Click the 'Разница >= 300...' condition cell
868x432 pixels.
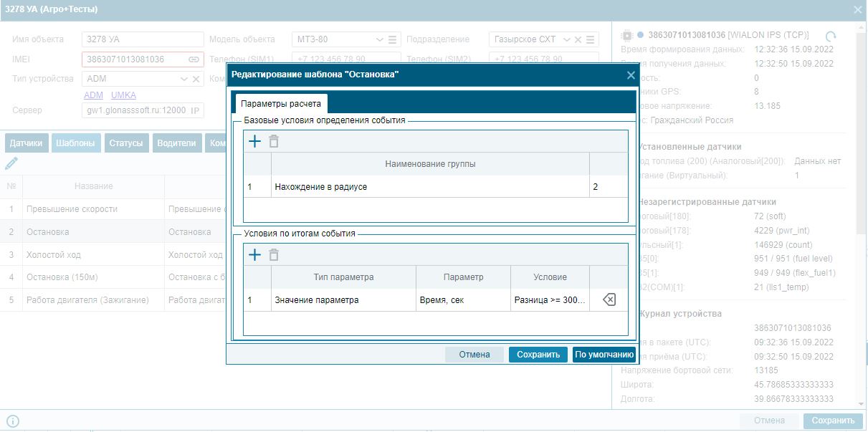click(x=550, y=300)
